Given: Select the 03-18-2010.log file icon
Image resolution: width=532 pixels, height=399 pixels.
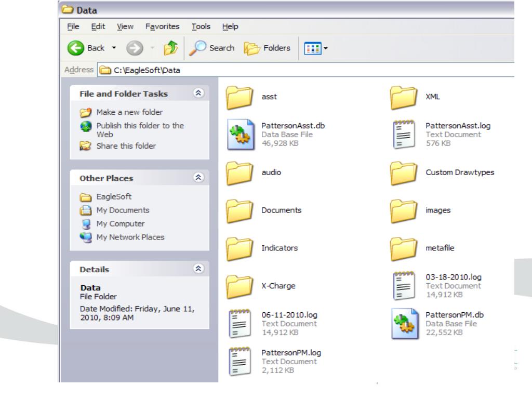Looking at the screenshot, I should pyautogui.click(x=403, y=286).
